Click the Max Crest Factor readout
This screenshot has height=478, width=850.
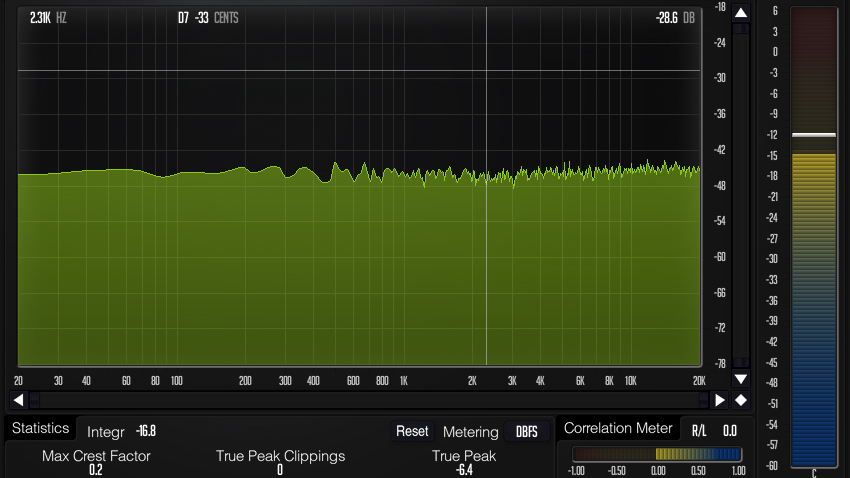pyautogui.click(x=96, y=470)
